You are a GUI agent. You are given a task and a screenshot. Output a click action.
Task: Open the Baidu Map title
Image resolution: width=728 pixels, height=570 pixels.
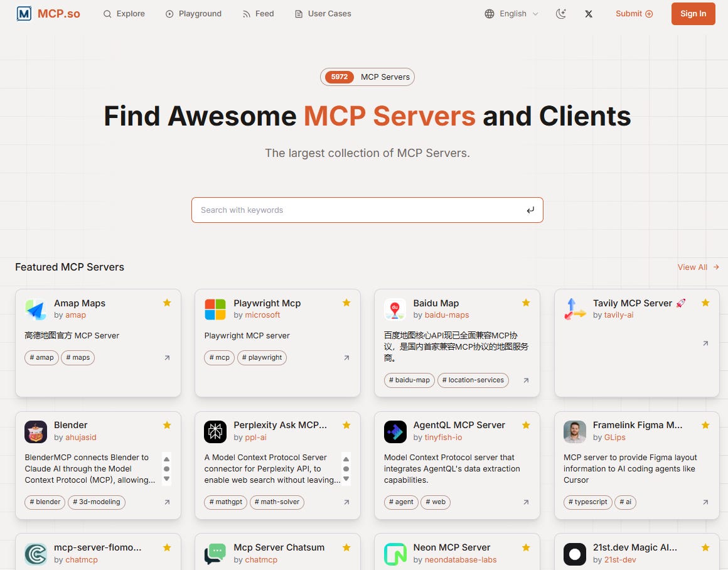coord(436,303)
